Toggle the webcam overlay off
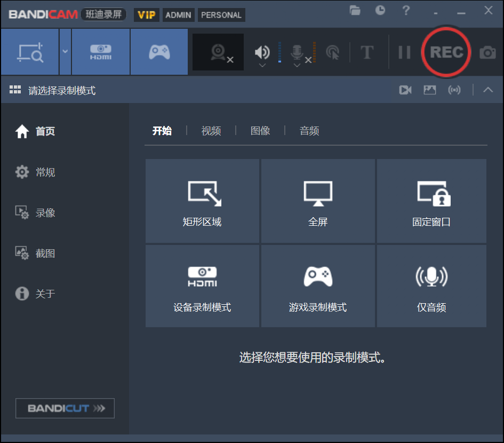504x443 pixels. 218,51
